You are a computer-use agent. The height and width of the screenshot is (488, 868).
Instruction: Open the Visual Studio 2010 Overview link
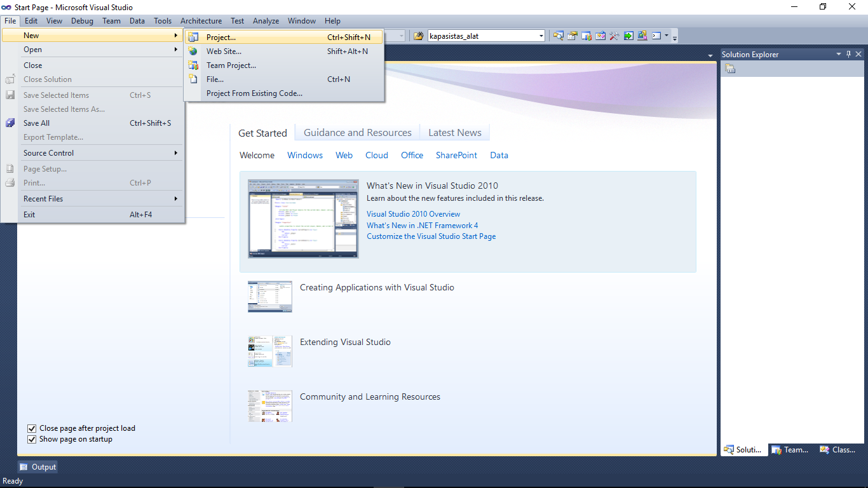tap(413, 214)
